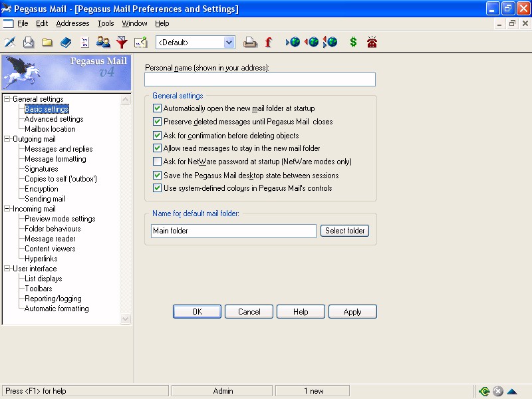Open the notepad edit icon in toolbar
Image resolution: width=532 pixels, height=399 pixels.
pos(140,43)
